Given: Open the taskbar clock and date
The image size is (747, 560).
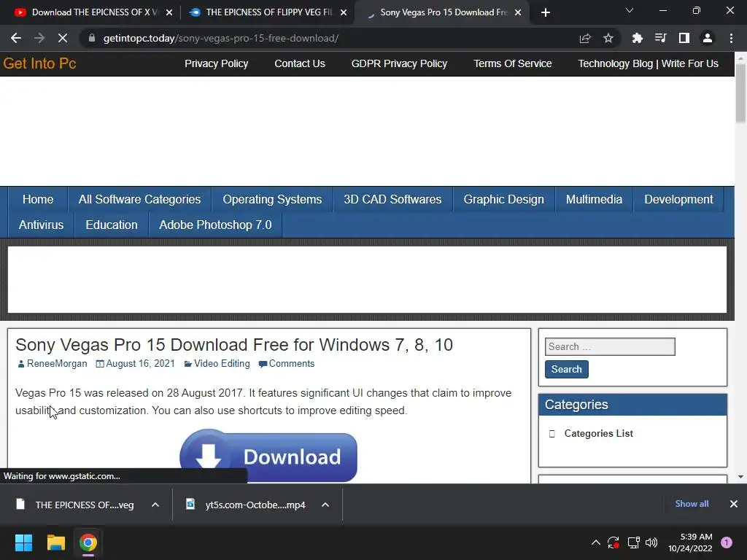Looking at the screenshot, I should [690, 542].
